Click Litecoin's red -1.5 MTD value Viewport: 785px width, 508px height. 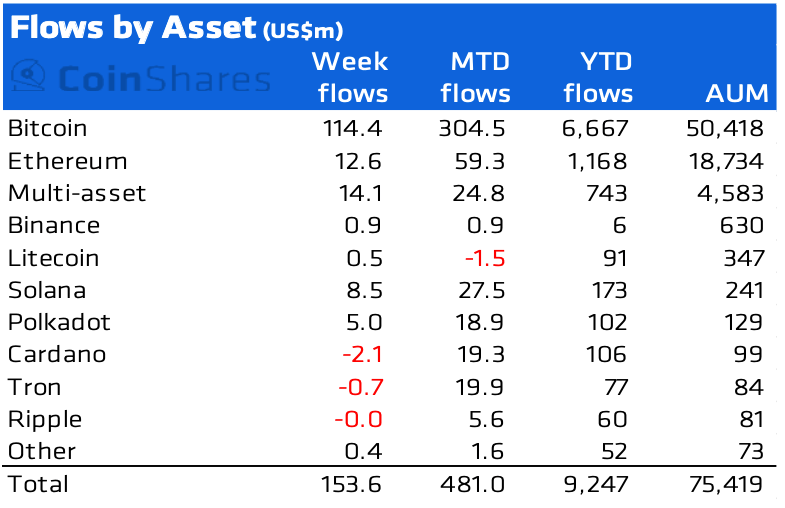tap(484, 258)
